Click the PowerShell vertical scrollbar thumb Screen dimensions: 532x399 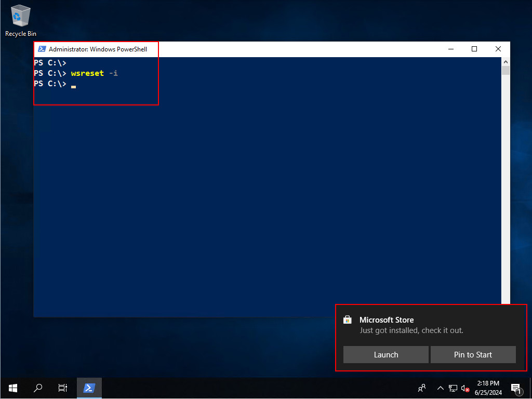[x=506, y=70]
